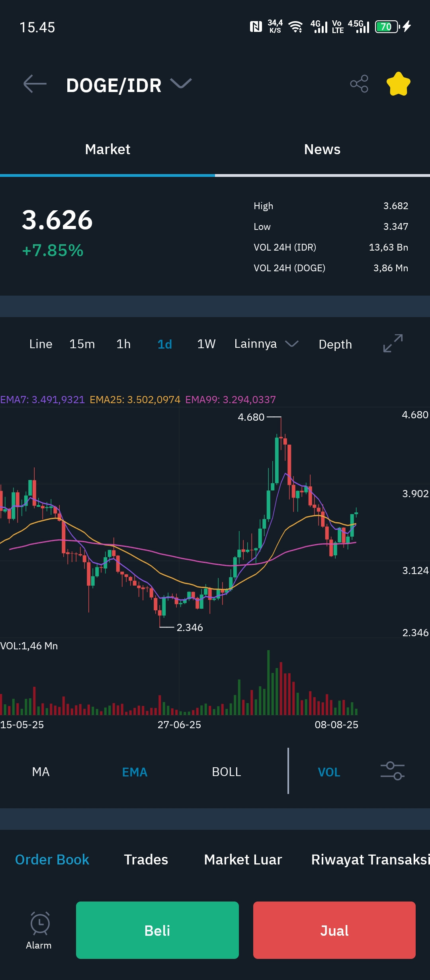The image size is (430, 980).
Task: Select the Order Book tab
Action: click(x=52, y=860)
